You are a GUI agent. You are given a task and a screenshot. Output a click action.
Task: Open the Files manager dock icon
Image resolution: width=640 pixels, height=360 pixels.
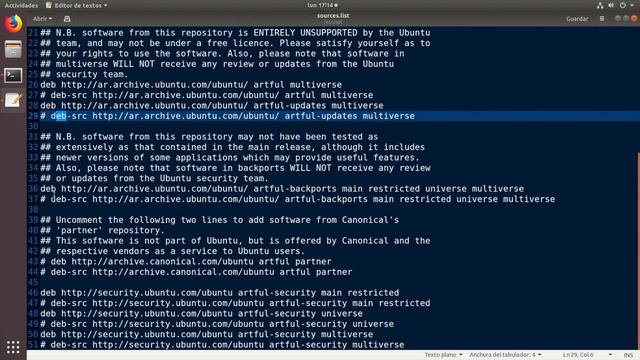[x=13, y=49]
